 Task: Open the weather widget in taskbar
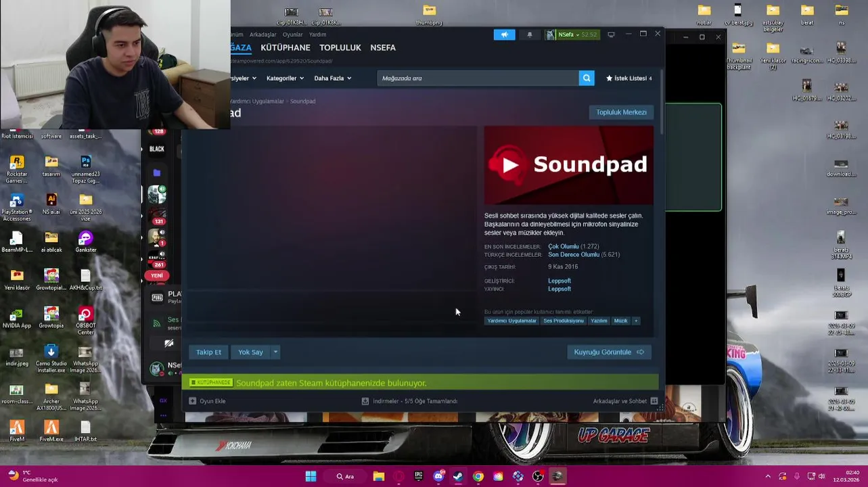[x=32, y=476]
